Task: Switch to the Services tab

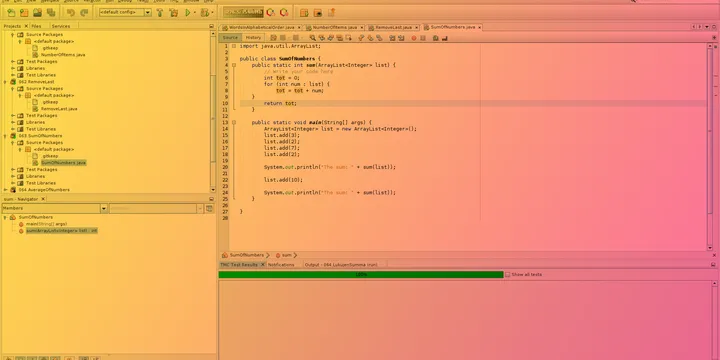Action: tap(61, 26)
